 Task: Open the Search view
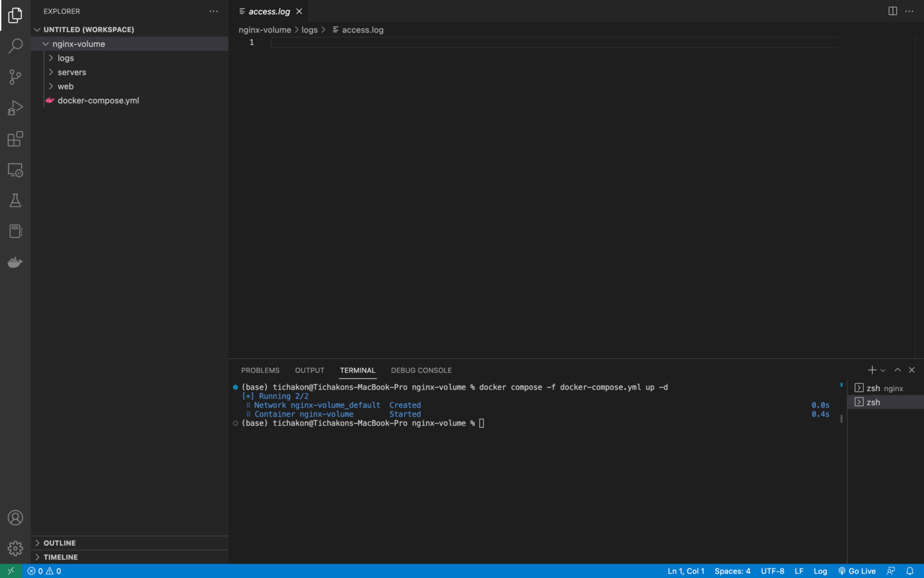[15, 46]
